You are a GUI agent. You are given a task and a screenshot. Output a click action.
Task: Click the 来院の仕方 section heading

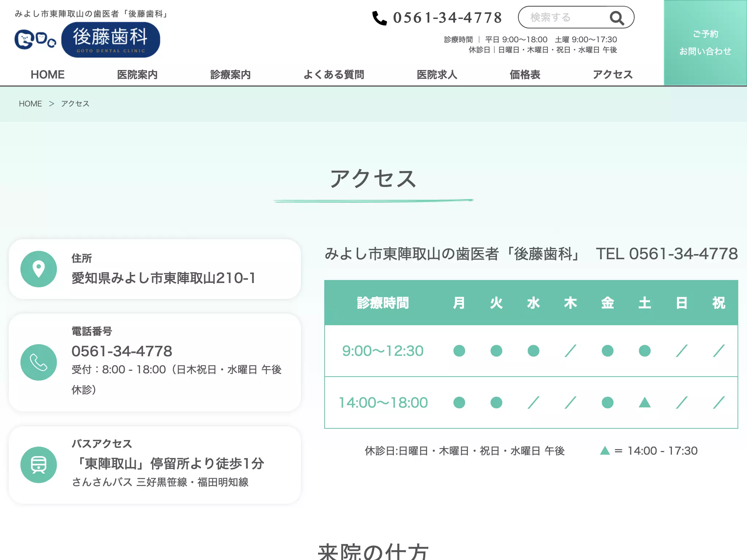[373, 552]
